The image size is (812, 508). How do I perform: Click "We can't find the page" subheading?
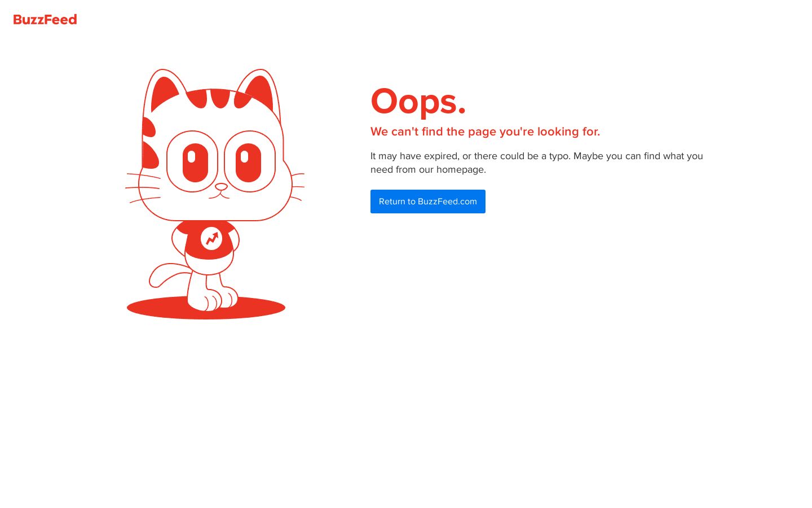tap(485, 132)
